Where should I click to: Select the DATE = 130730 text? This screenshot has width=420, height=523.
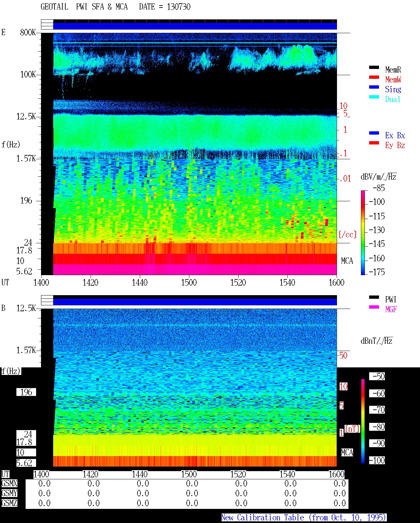165,7
